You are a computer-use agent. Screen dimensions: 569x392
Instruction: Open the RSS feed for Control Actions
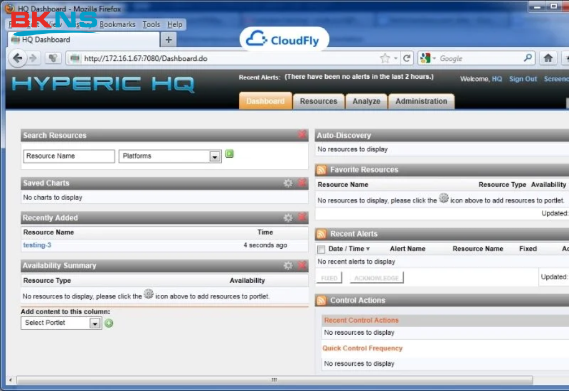pos(321,300)
